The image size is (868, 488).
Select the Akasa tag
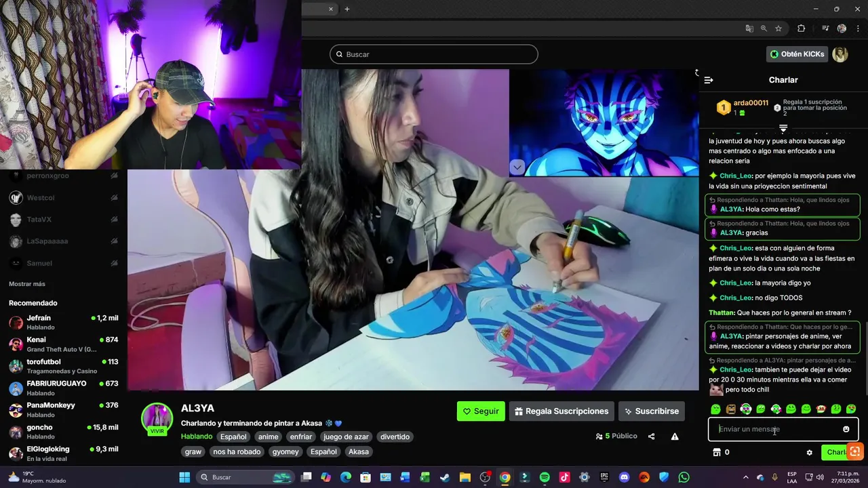pyautogui.click(x=359, y=451)
